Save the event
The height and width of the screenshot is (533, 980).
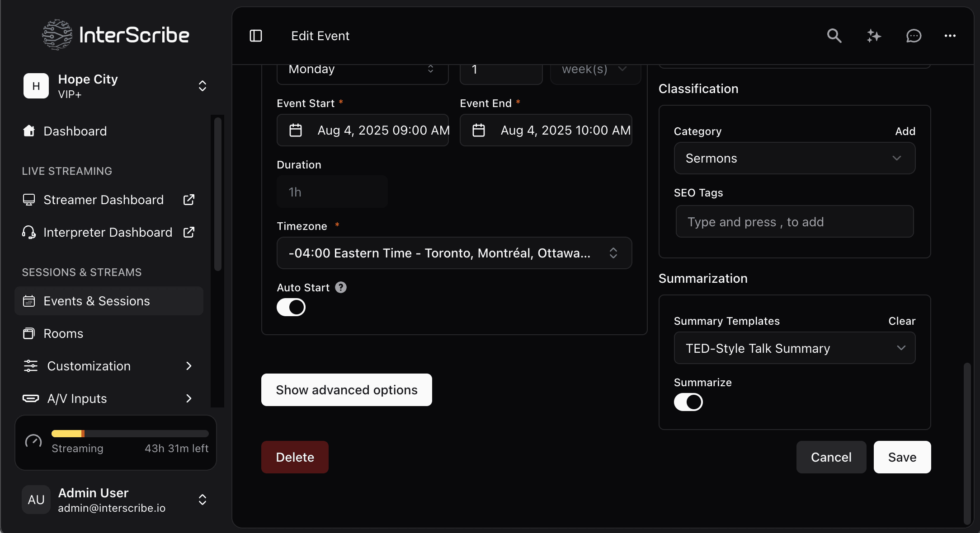pyautogui.click(x=902, y=457)
